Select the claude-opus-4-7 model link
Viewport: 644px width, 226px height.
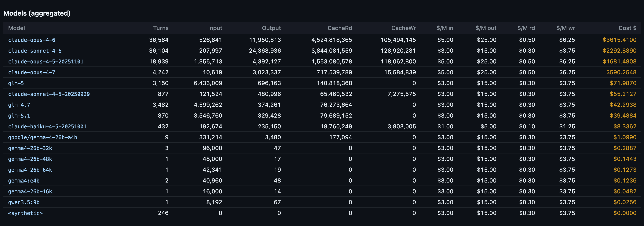(x=31, y=73)
